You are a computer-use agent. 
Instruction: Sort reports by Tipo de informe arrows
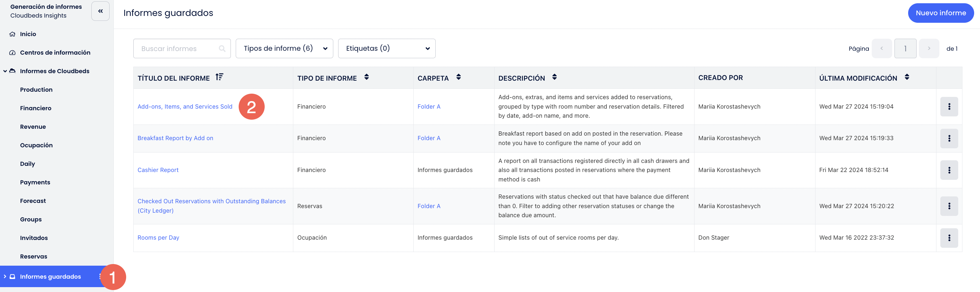(366, 77)
